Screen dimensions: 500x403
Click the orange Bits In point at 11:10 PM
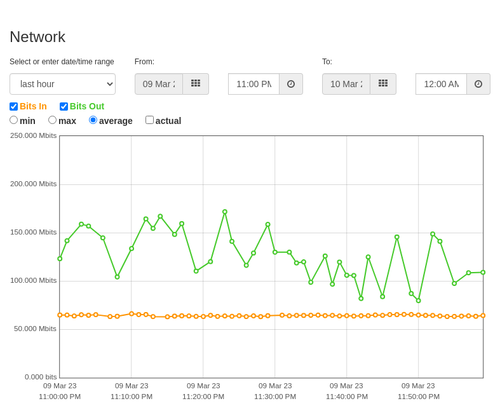[x=131, y=314]
